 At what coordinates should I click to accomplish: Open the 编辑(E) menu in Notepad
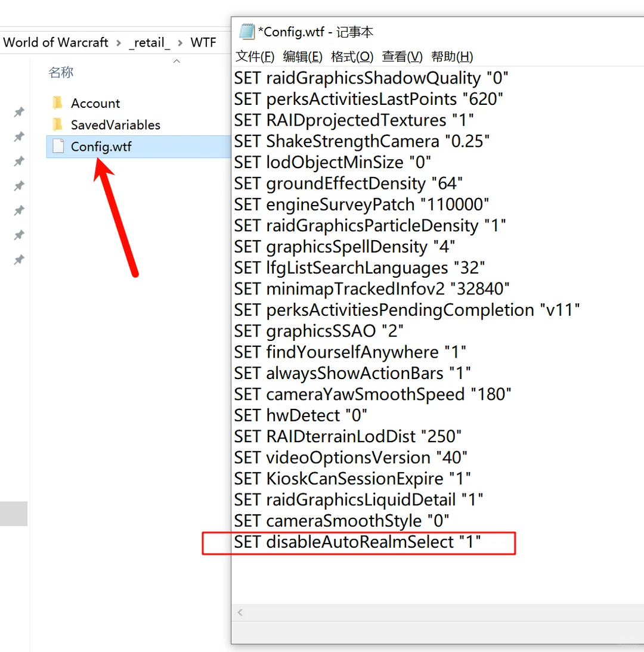pos(302,57)
